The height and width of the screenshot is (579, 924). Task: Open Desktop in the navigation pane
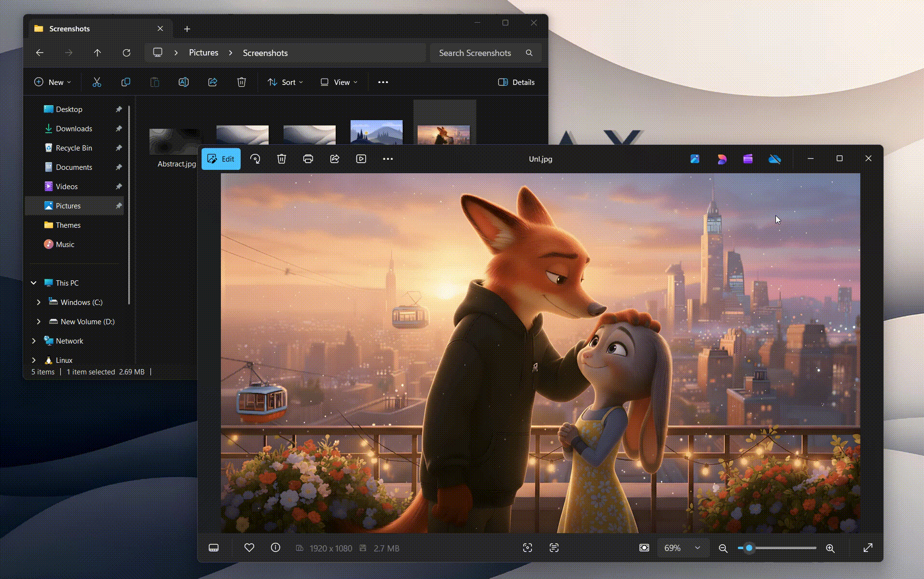tap(69, 109)
